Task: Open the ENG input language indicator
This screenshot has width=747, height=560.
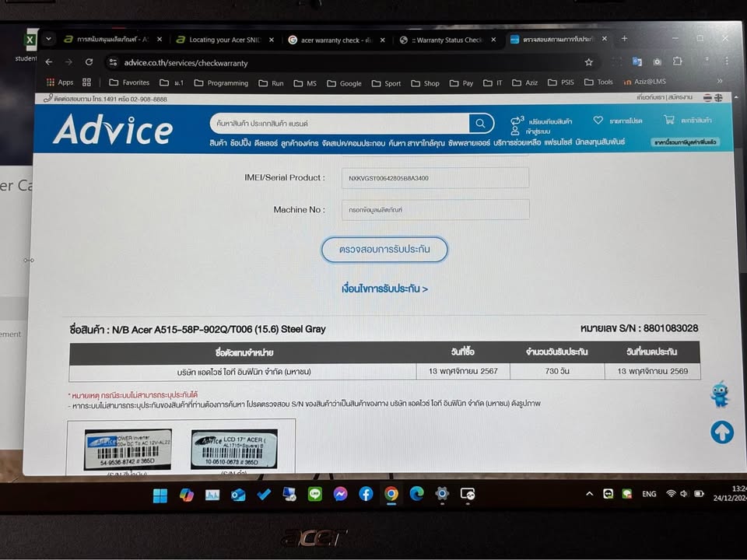Action: (x=649, y=494)
